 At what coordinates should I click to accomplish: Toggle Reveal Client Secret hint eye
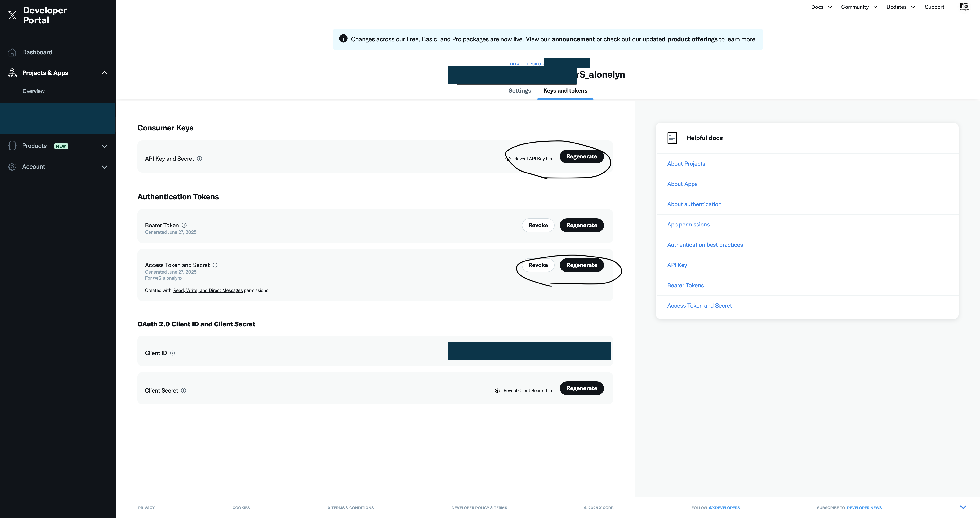[x=497, y=391]
